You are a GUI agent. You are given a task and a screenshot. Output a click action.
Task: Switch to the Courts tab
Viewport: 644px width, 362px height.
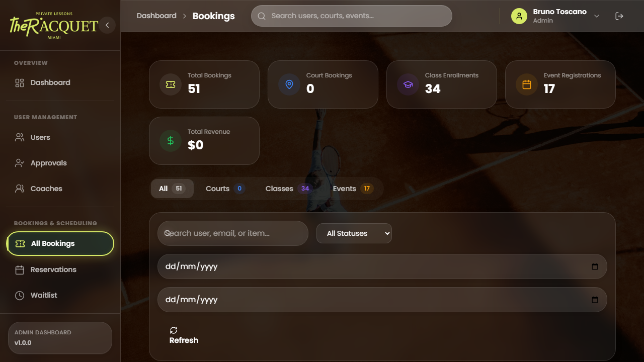225,189
